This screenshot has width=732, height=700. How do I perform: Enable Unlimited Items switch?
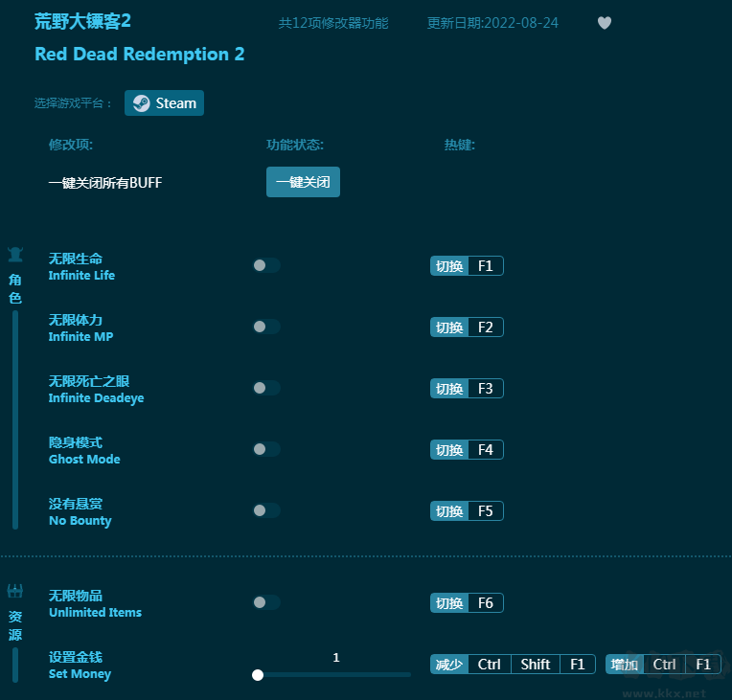[266, 602]
